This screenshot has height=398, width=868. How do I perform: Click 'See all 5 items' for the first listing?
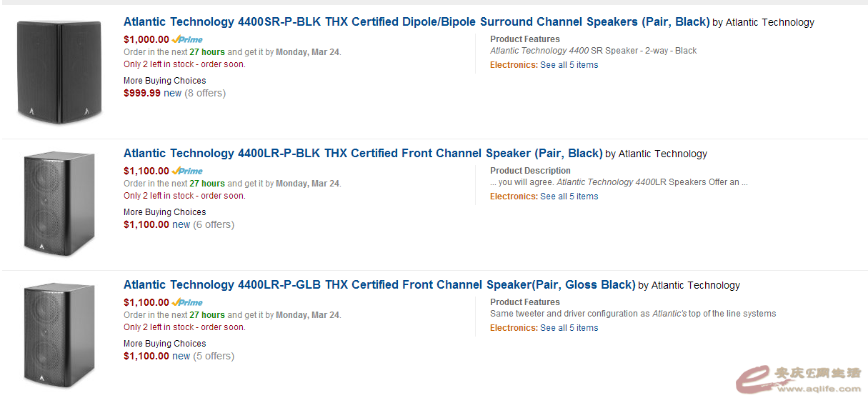tap(569, 65)
